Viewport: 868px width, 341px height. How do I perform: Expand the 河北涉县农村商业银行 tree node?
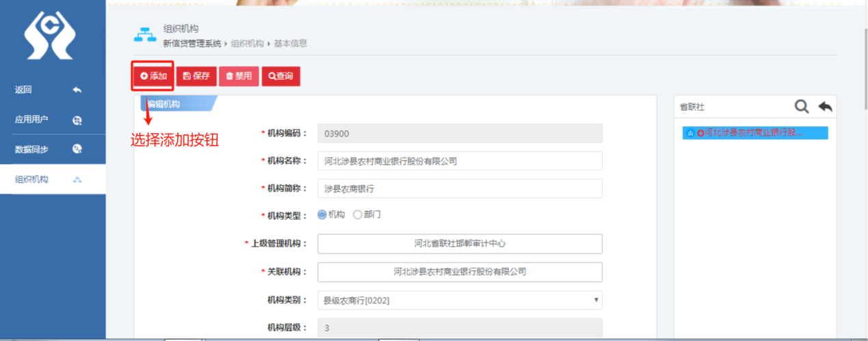tap(700, 133)
